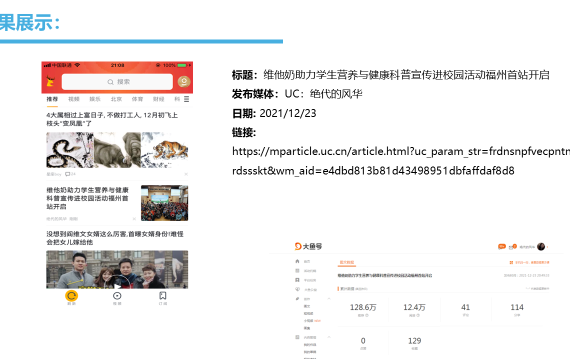Select the sidebar item marked with new badge
The height and width of the screenshot is (360, 570).
click(312, 321)
